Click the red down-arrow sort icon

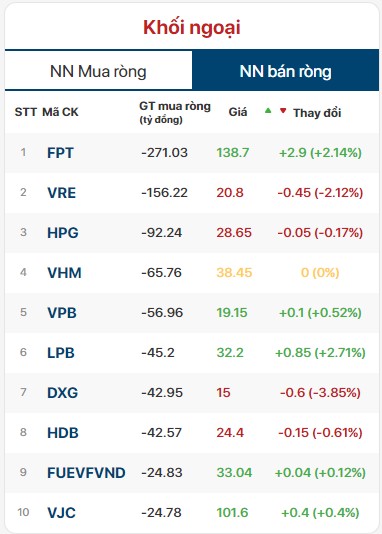point(283,110)
